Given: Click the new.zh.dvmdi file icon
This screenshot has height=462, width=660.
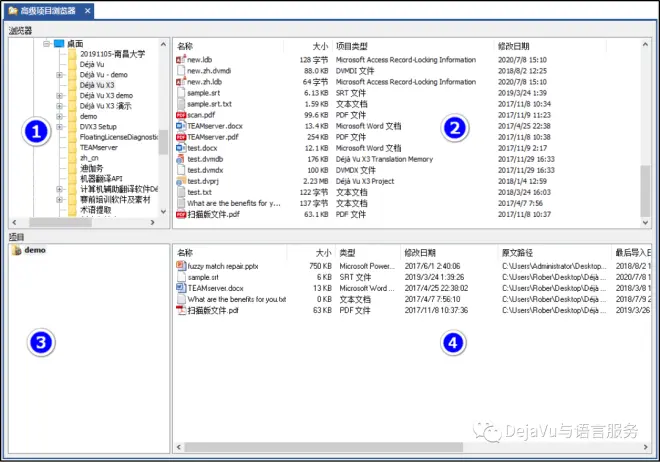Looking at the screenshot, I should point(181,71).
